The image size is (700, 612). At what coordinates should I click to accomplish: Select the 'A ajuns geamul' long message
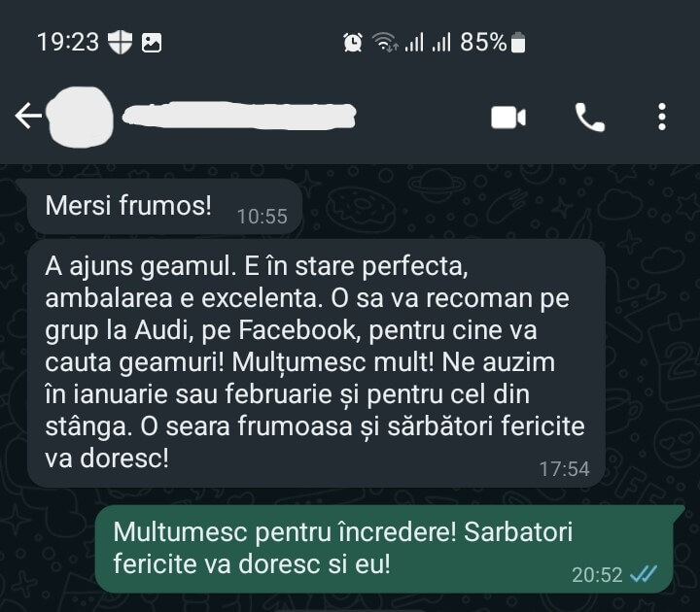pos(316,362)
